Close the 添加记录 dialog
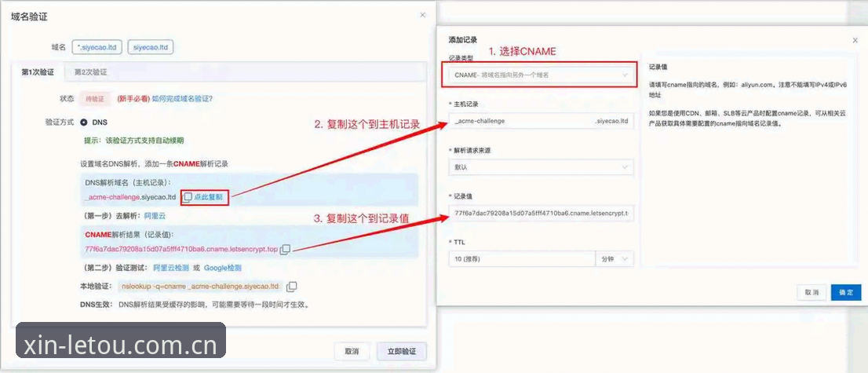The height and width of the screenshot is (373, 868). click(855, 40)
